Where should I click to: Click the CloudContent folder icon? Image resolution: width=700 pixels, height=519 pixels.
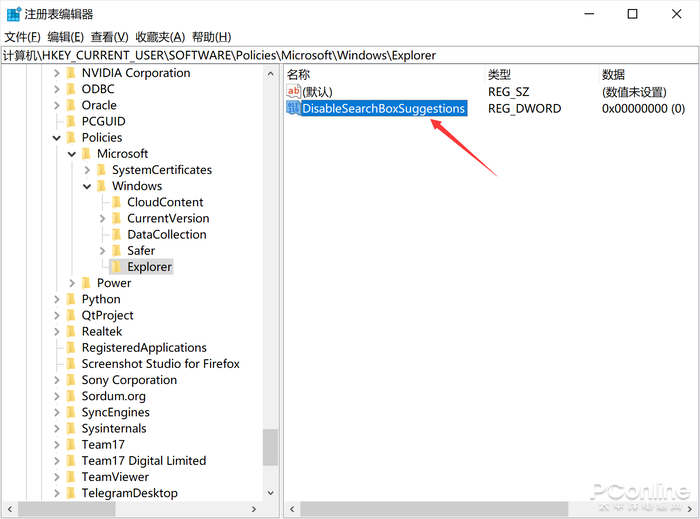(117, 202)
